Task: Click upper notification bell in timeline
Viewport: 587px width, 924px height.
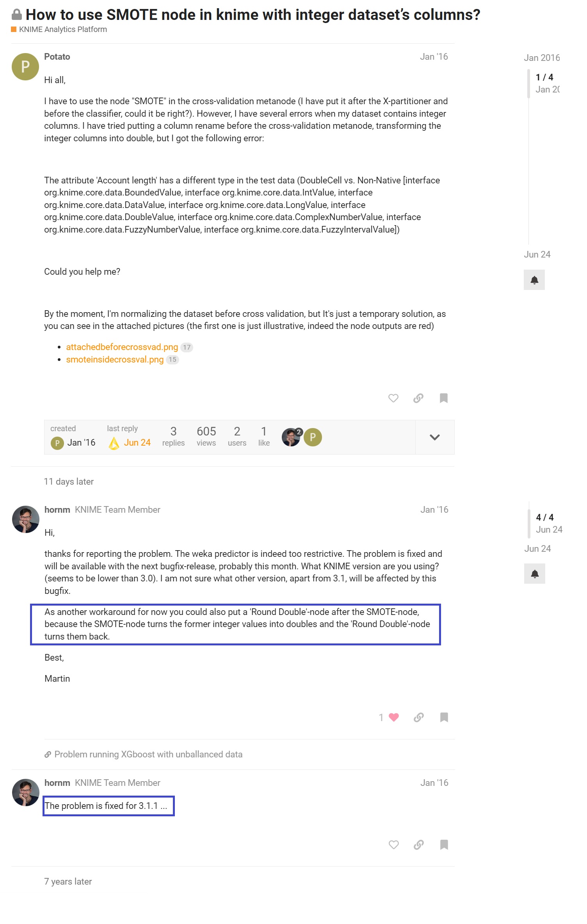Action: click(x=534, y=280)
